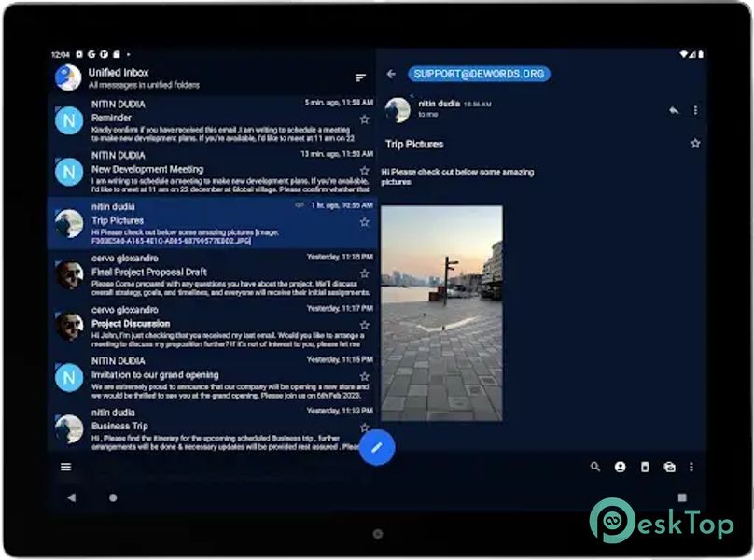Star the Invitation to our grand opening email
754x560 pixels.
click(365, 376)
